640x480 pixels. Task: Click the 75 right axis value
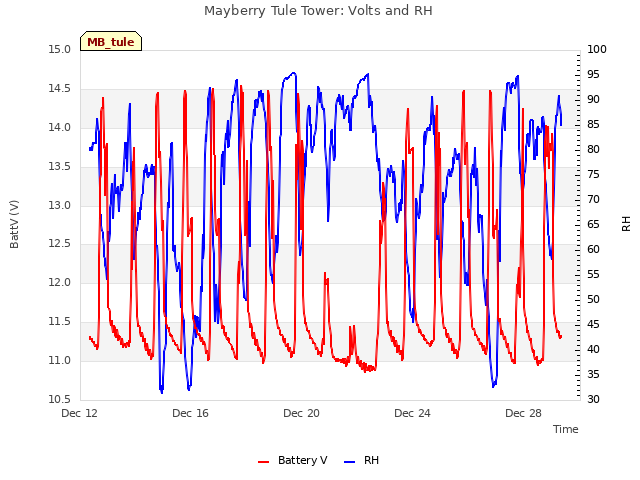point(593,174)
